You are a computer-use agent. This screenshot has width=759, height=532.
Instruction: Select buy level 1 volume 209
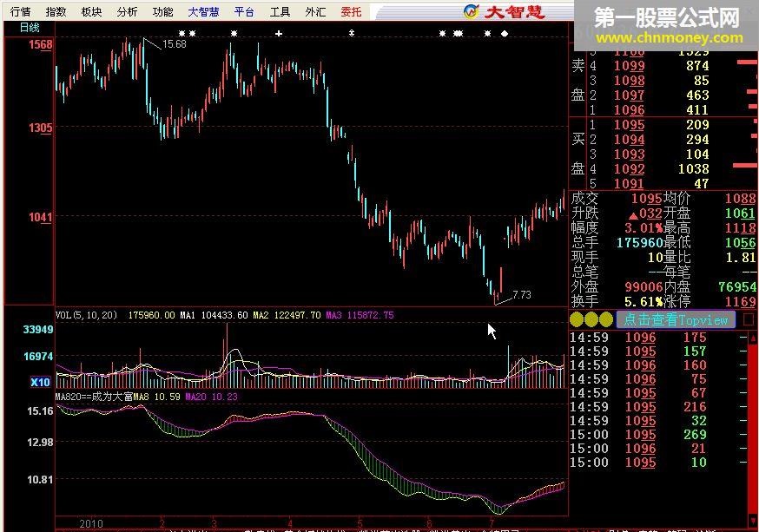pos(697,125)
